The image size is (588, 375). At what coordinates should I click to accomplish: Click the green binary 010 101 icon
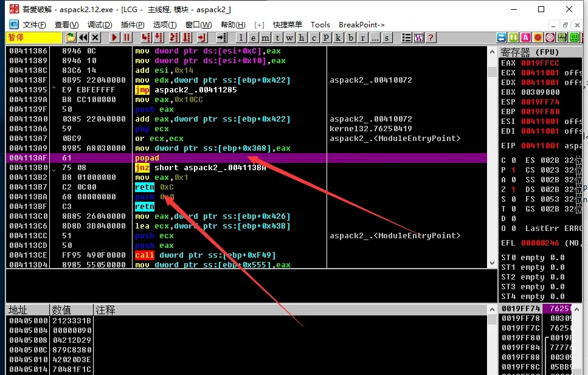[x=562, y=38]
